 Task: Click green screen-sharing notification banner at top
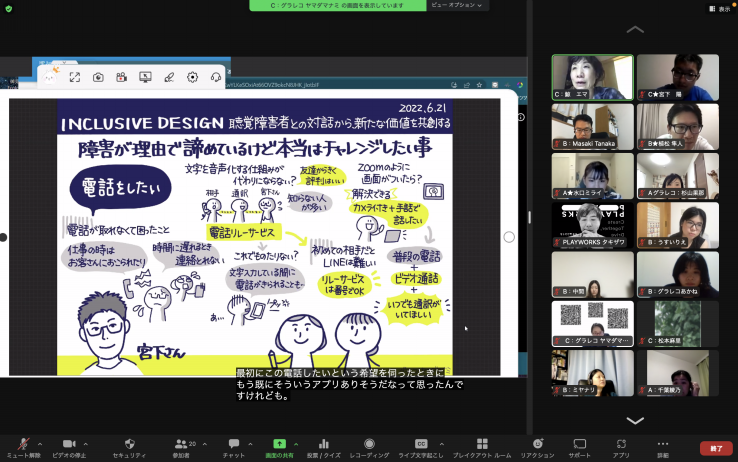[338, 5]
